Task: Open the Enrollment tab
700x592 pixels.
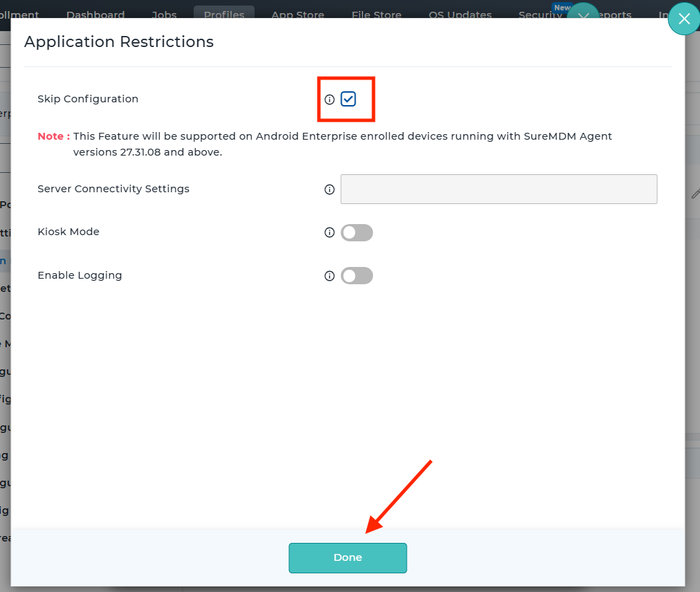Action: [19, 15]
